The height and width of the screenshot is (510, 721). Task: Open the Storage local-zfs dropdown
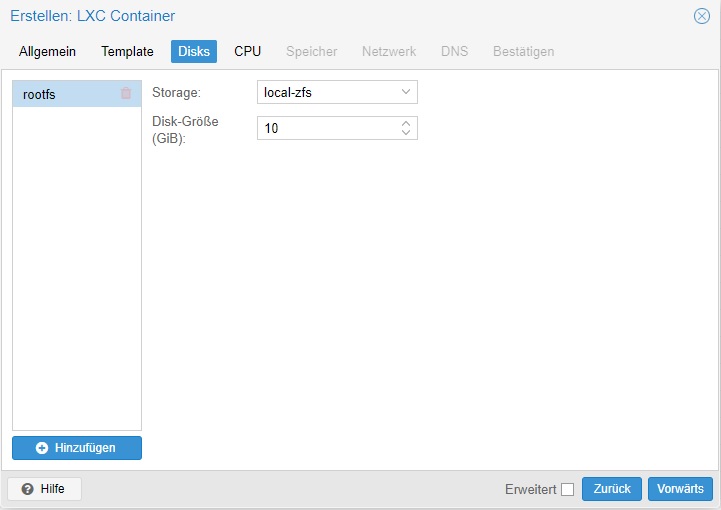pyautogui.click(x=337, y=92)
